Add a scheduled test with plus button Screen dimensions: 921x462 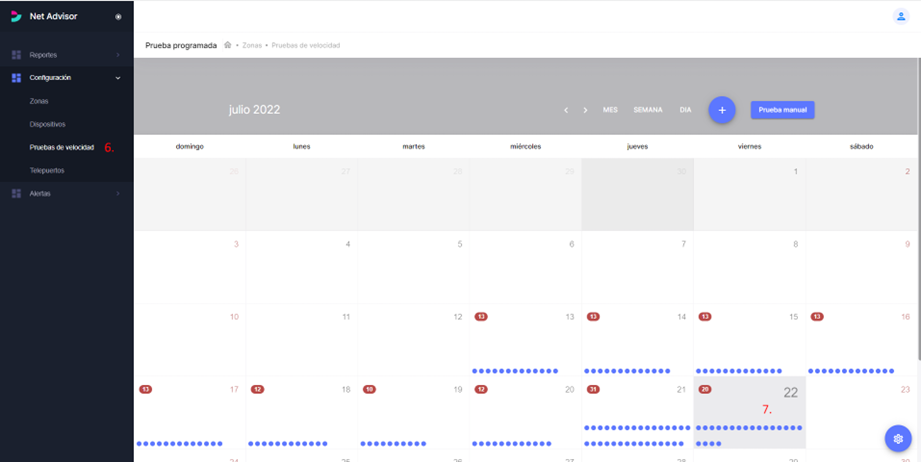[722, 110]
